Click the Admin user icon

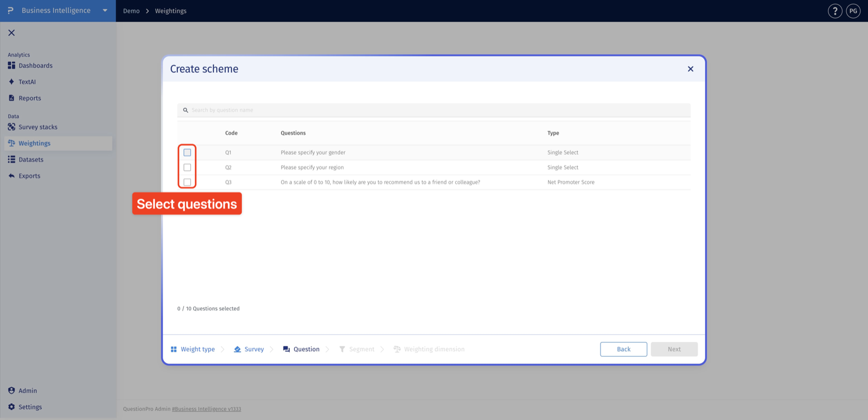coord(11,391)
